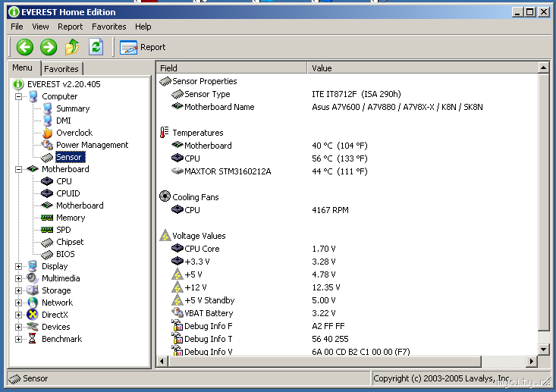Click the Computer icon in the tree
The image size is (556, 392).
(x=33, y=96)
